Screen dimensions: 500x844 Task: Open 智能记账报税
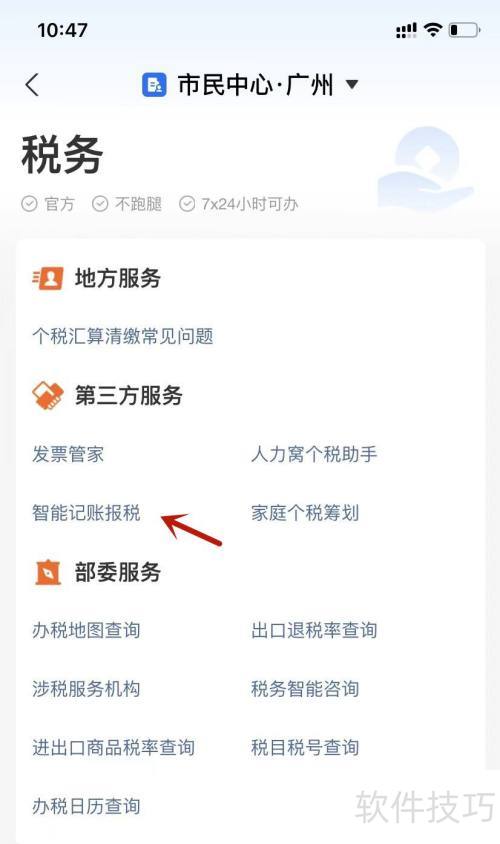(86, 513)
